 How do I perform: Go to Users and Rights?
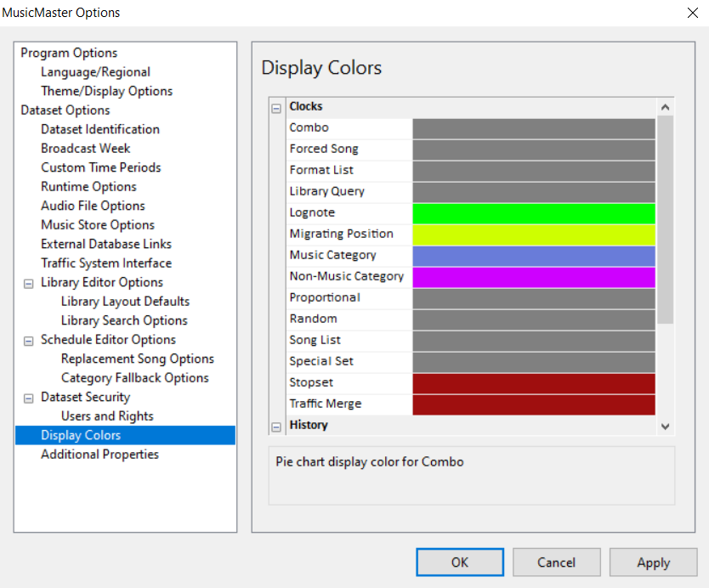pos(107,416)
